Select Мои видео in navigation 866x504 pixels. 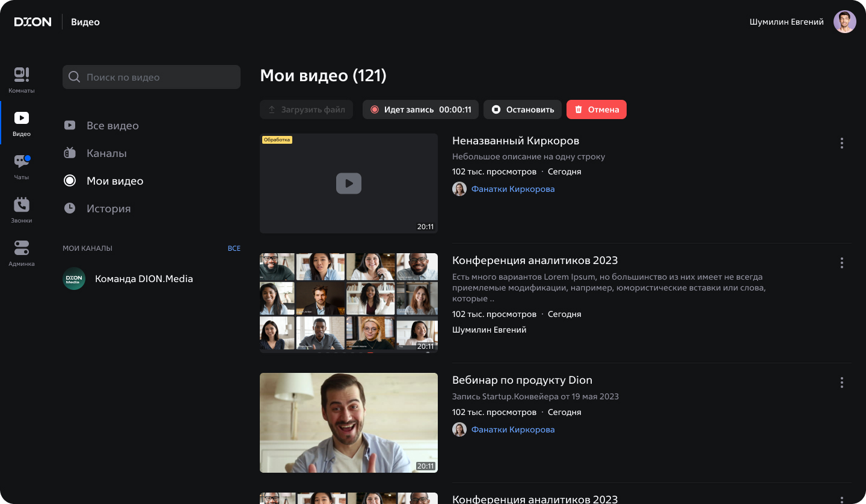(x=115, y=181)
